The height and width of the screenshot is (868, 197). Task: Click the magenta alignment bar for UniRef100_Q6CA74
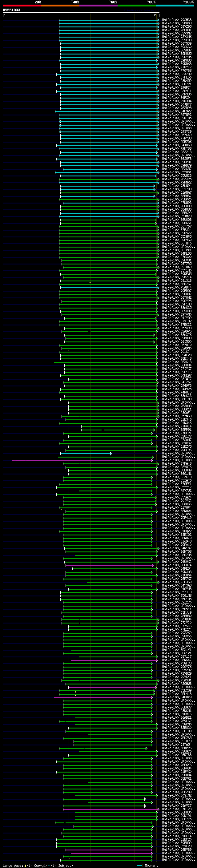tap(110, 565)
